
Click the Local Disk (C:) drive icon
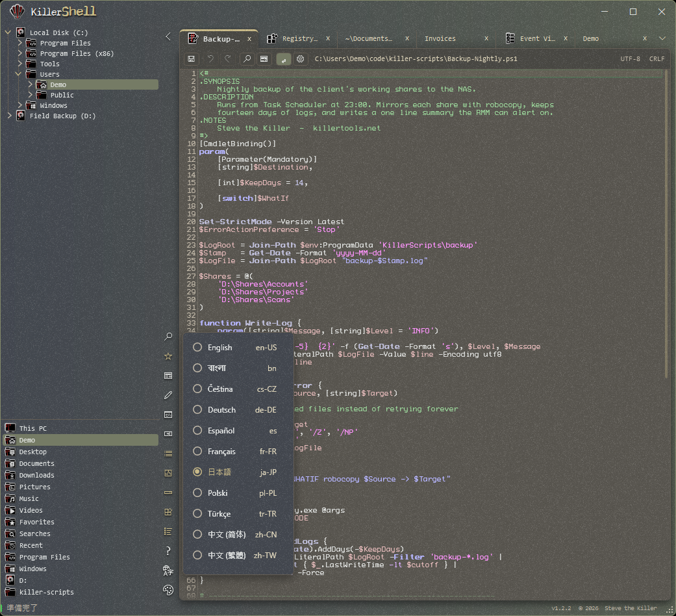pos(20,32)
